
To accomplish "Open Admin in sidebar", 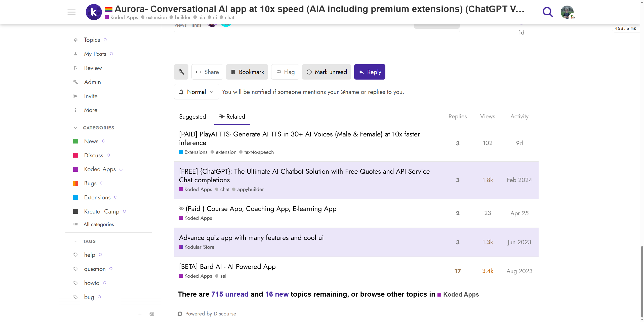I will 93,82.
